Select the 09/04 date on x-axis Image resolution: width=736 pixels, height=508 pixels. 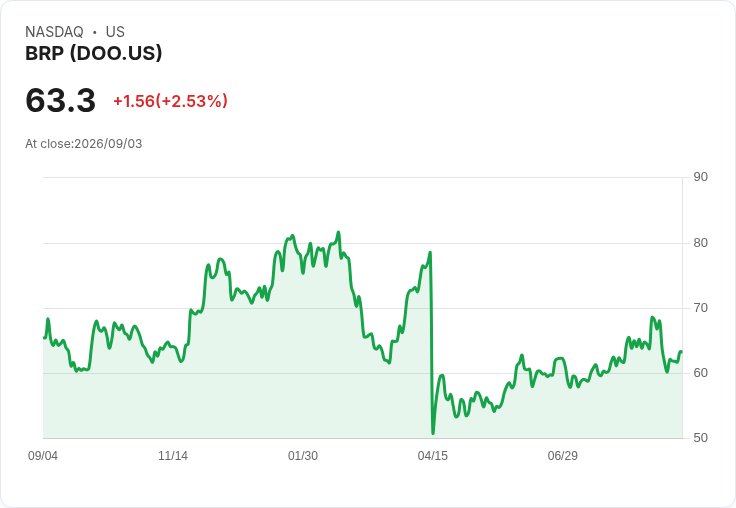click(43, 455)
